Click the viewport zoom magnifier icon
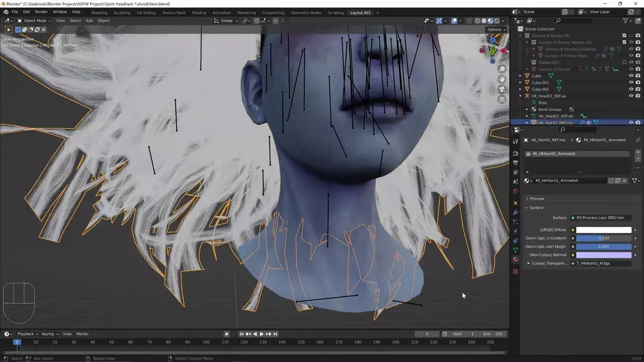The height and width of the screenshot is (362, 644). [502, 69]
